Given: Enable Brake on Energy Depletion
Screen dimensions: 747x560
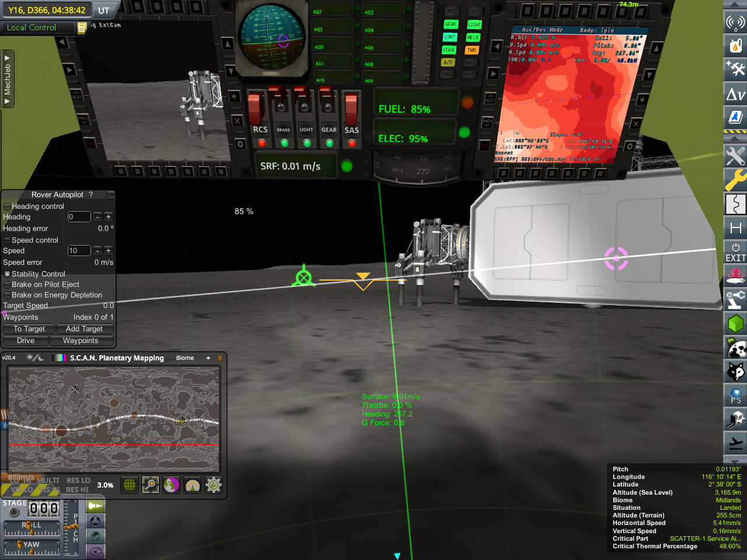Looking at the screenshot, I should coord(7,295).
